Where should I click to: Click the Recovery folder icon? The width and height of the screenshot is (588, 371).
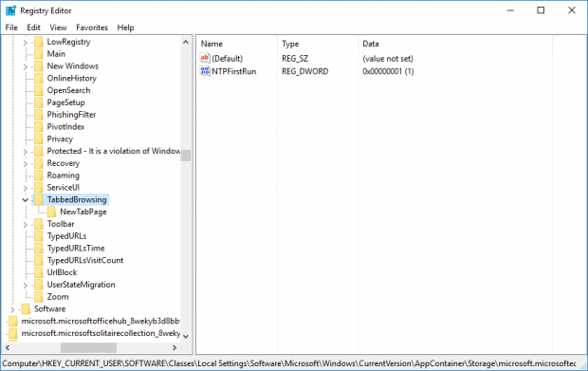coord(39,163)
